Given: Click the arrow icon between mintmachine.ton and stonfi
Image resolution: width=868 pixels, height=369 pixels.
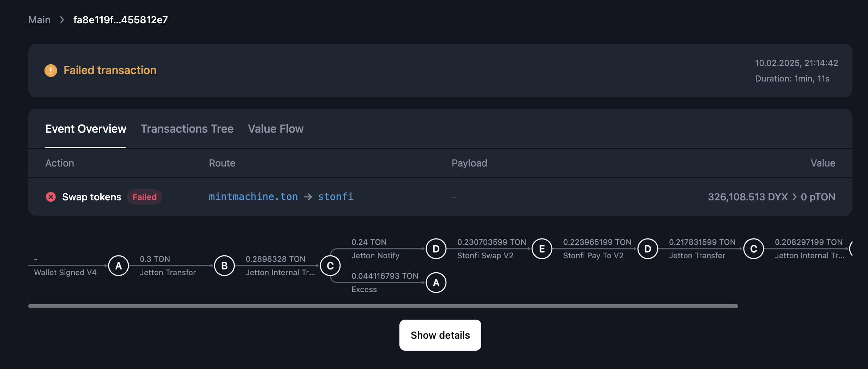Looking at the screenshot, I should point(308,197).
